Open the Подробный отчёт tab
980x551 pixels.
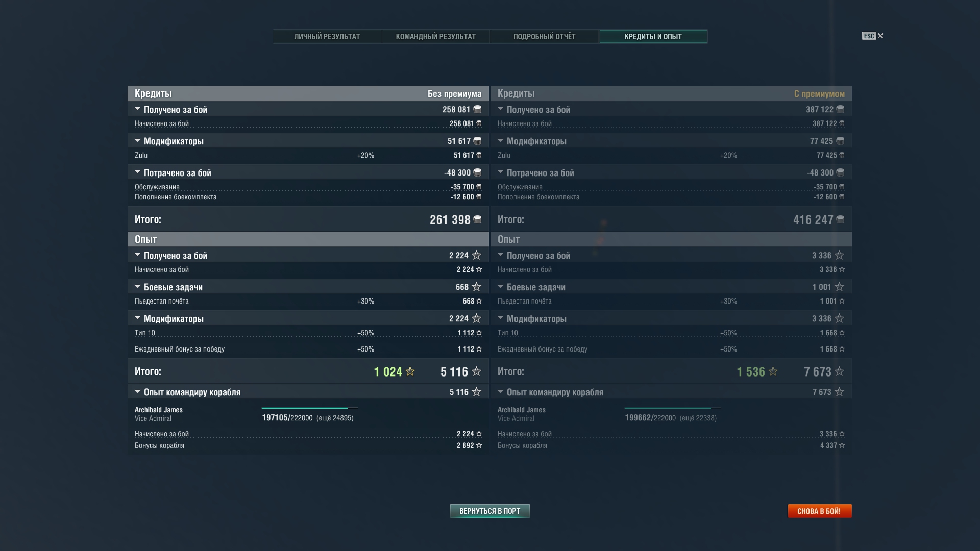pyautogui.click(x=544, y=37)
